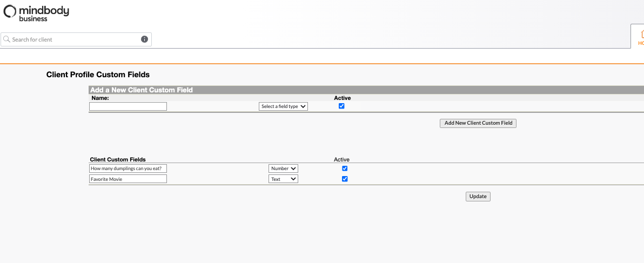Click the search magnifier icon

[x=6, y=39]
